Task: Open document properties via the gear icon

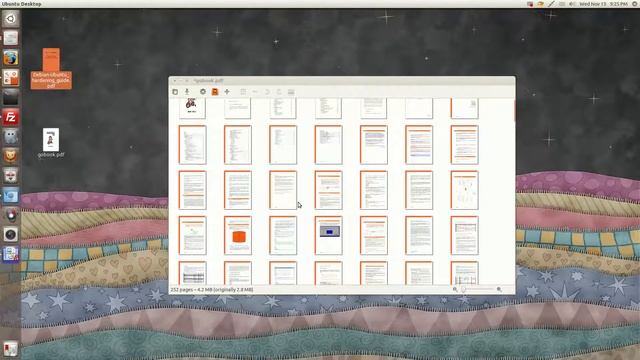Action: [203, 92]
